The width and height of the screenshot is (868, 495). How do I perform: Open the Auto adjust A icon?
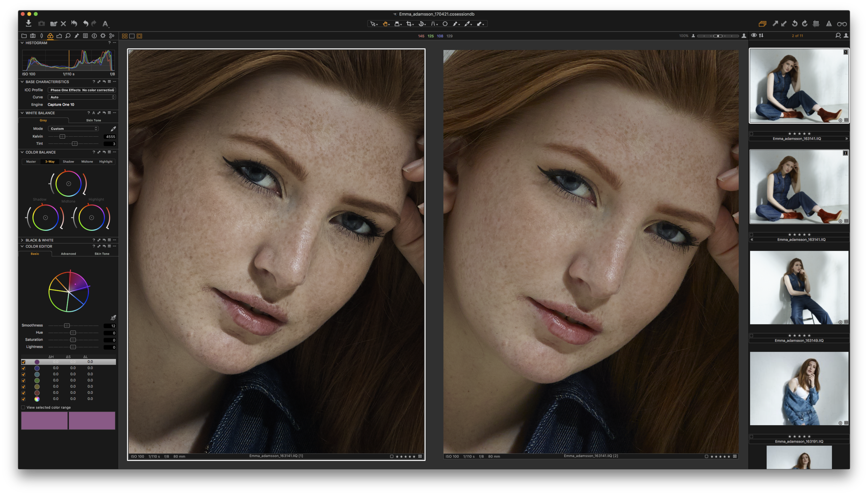click(x=105, y=24)
